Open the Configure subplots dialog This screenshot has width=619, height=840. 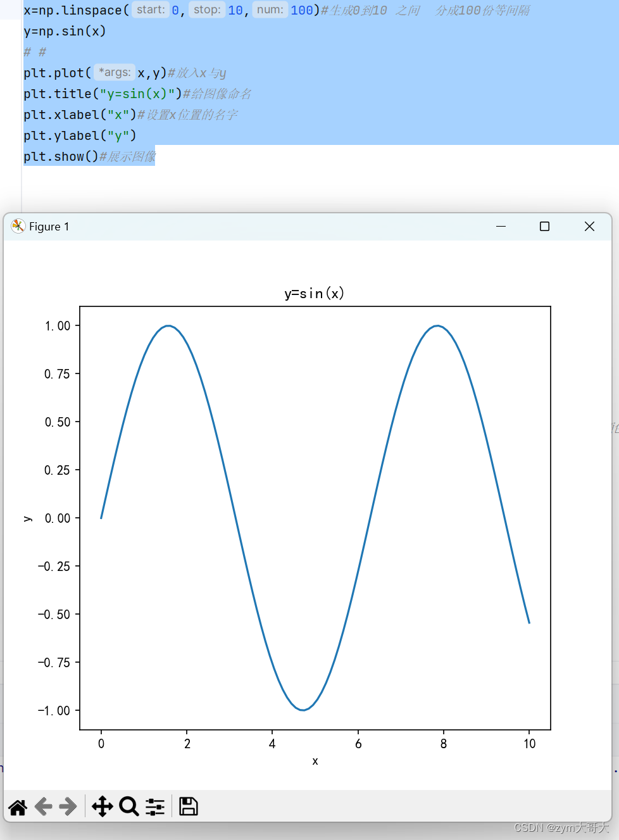155,806
